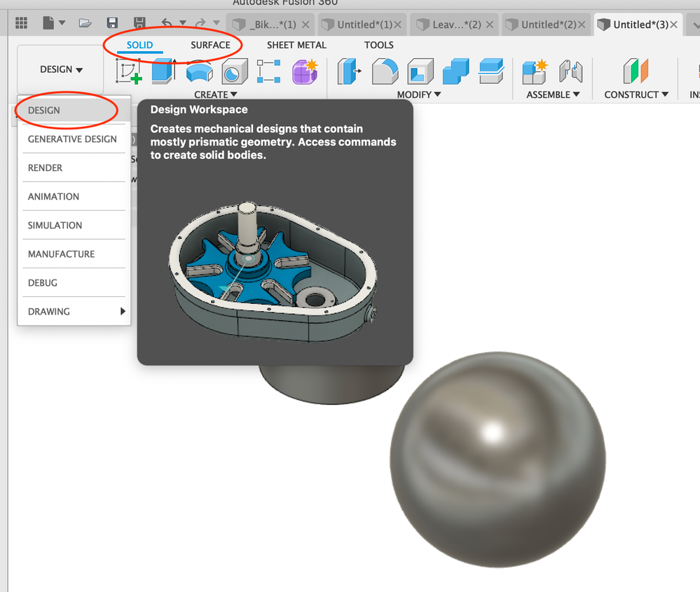Click the second save icon in the toolbar
This screenshot has height=592, width=700.
pos(139,22)
